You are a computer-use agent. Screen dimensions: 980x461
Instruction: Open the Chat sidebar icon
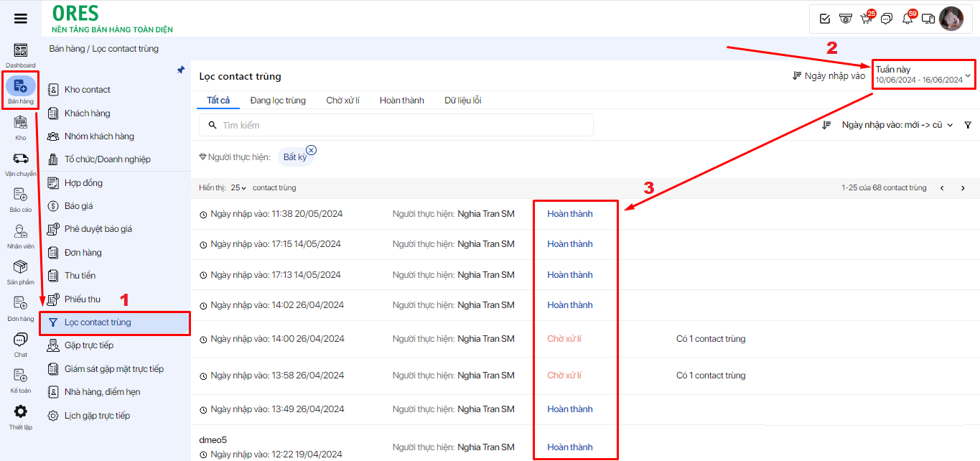pyautogui.click(x=21, y=343)
